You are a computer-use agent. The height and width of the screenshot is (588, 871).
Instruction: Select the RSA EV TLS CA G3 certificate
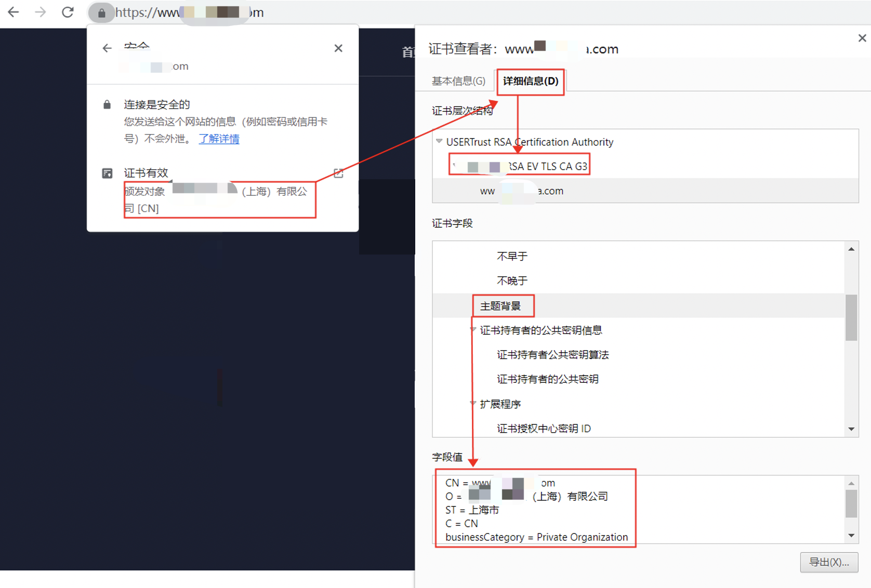coord(520,166)
